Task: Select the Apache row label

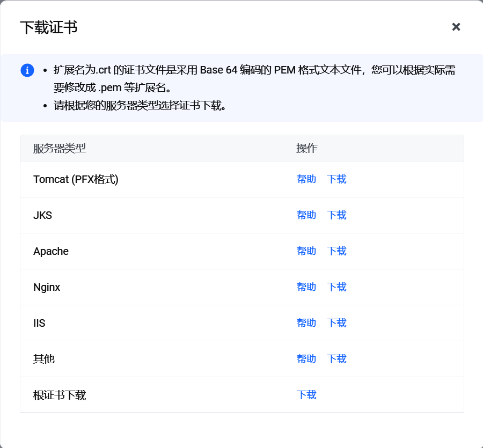Action: (51, 252)
